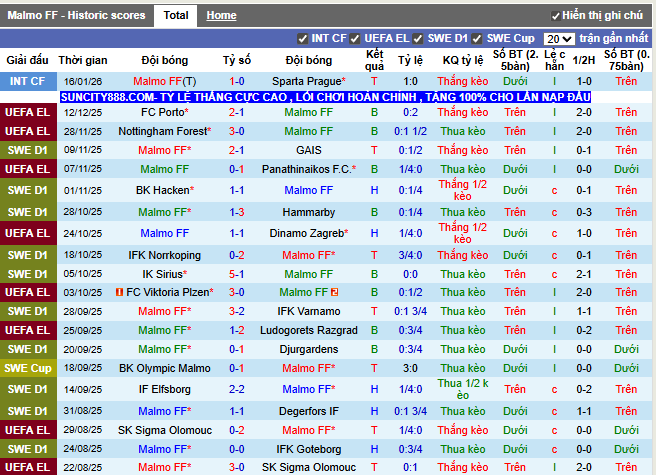Click GAIS team name
Screen dimensions: 656x475
(x=309, y=150)
